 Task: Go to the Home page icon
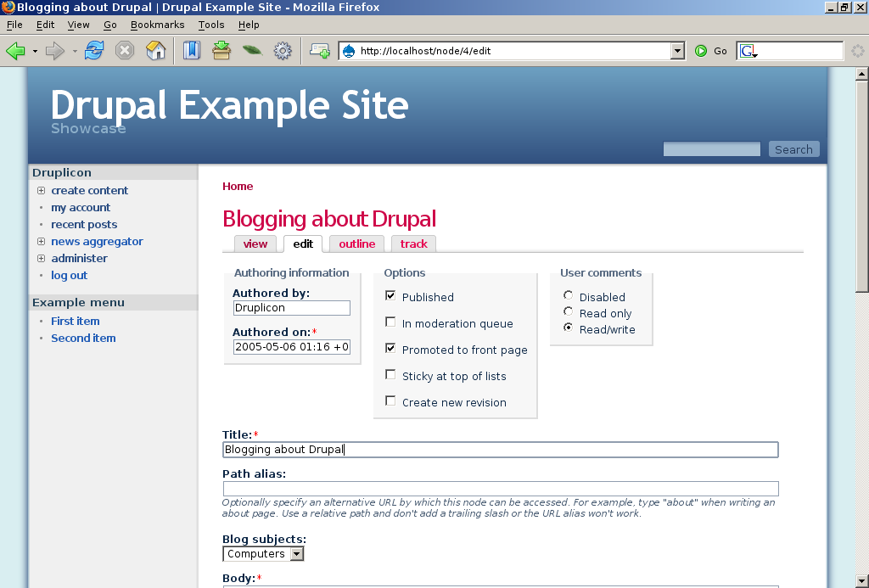[156, 51]
